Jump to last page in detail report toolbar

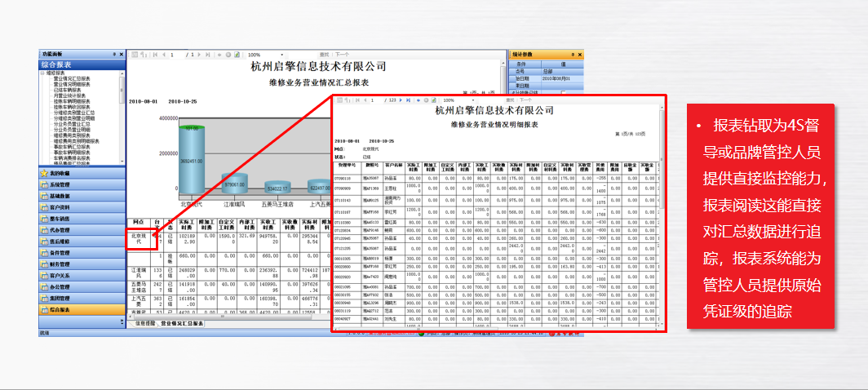(409, 100)
